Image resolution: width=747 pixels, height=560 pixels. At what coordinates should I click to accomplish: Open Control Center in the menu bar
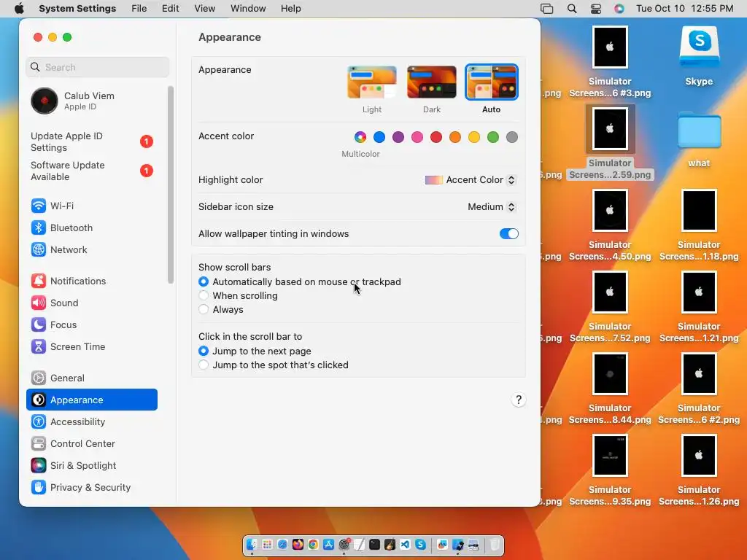(595, 9)
